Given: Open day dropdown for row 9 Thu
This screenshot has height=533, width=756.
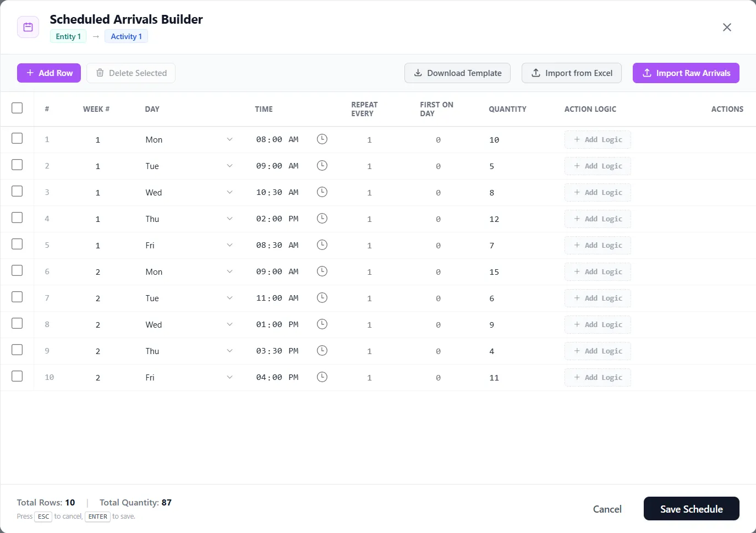Looking at the screenshot, I should (x=189, y=351).
